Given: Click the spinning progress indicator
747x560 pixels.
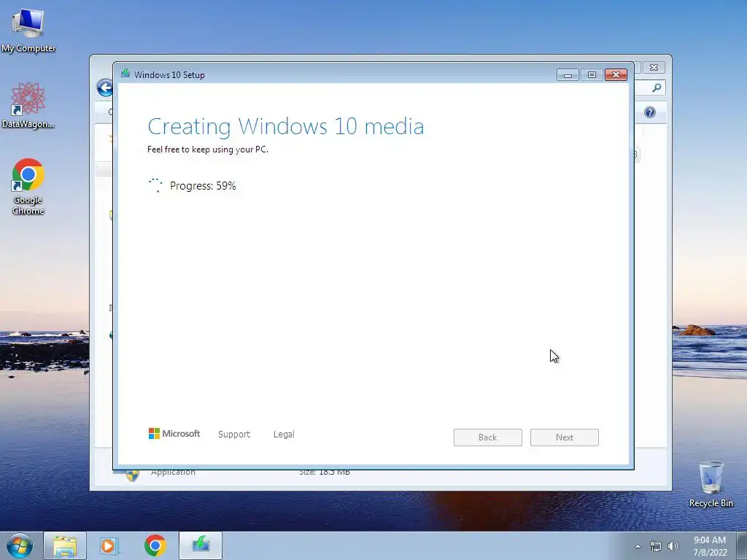Looking at the screenshot, I should click(156, 185).
